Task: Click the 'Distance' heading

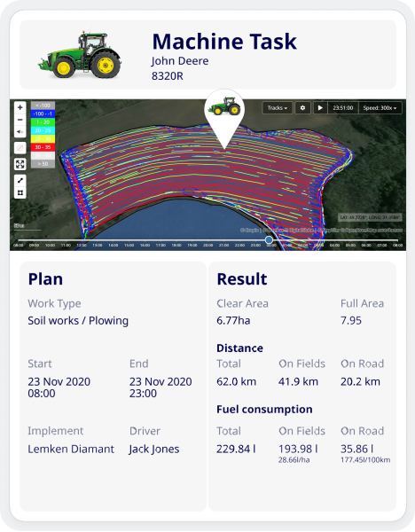Action: (x=240, y=348)
